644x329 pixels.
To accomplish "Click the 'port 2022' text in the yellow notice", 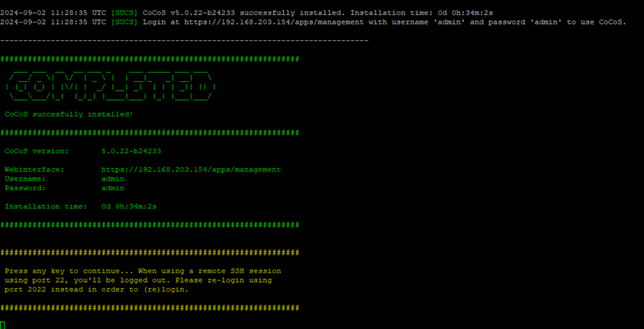I will [25, 289].
